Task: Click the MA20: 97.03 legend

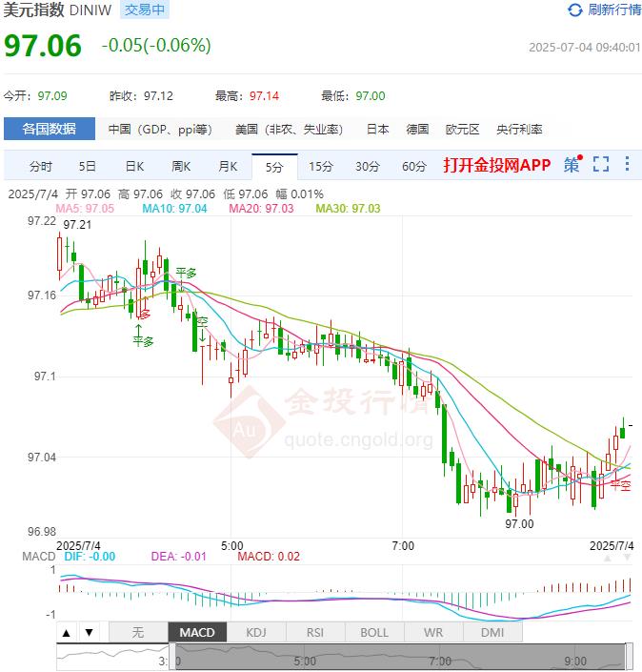Action: point(261,209)
